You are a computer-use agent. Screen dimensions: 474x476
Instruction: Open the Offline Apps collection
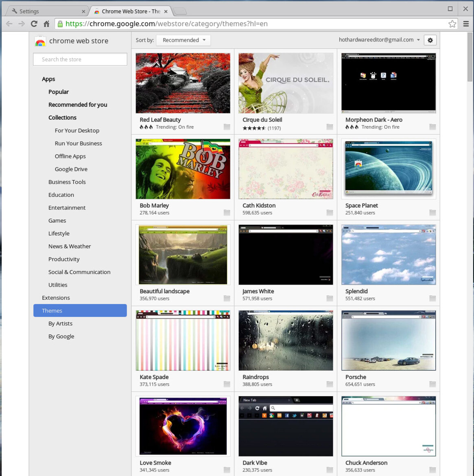pyautogui.click(x=70, y=156)
